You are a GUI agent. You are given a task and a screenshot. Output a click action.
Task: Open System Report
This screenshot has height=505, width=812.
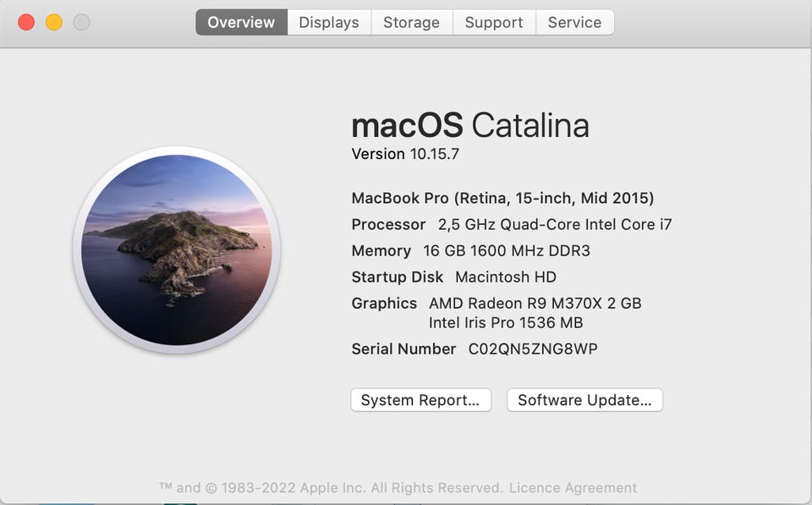pos(420,400)
